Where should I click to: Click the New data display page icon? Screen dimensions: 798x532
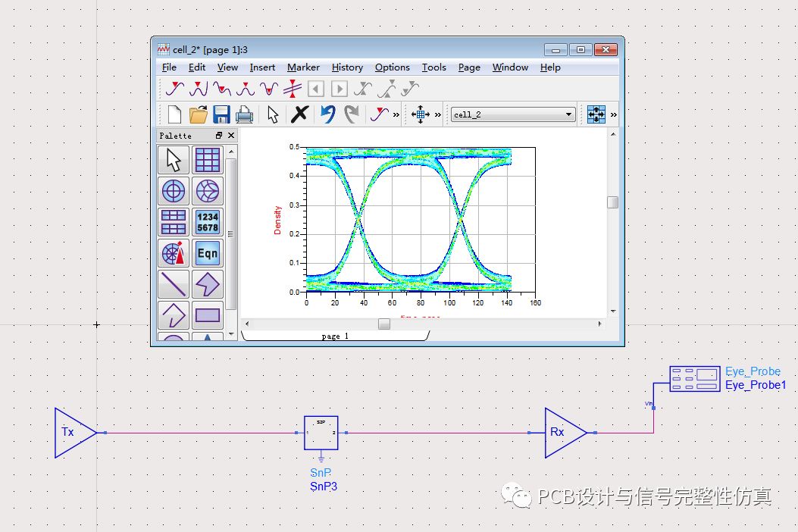pyautogui.click(x=174, y=114)
